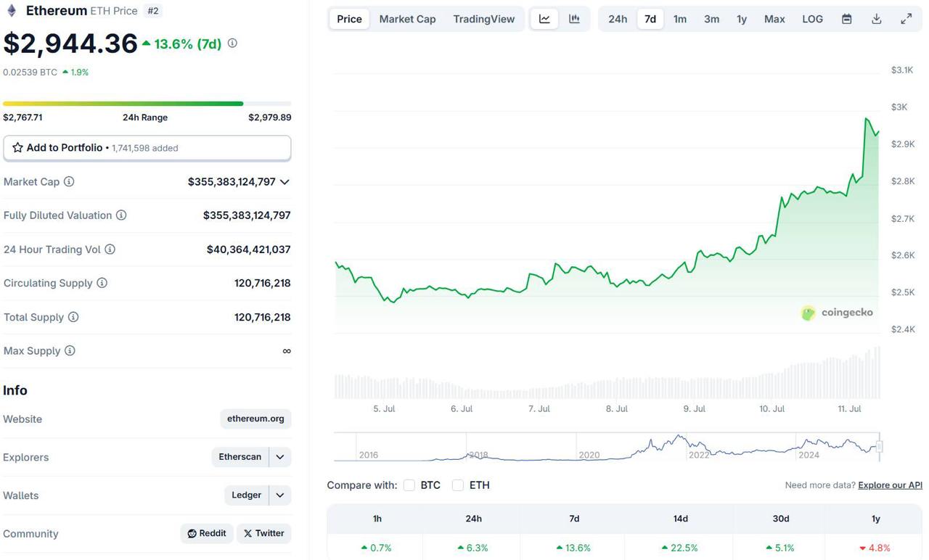929x560 pixels.
Task: Click the 24h range progress bar
Action: click(147, 104)
